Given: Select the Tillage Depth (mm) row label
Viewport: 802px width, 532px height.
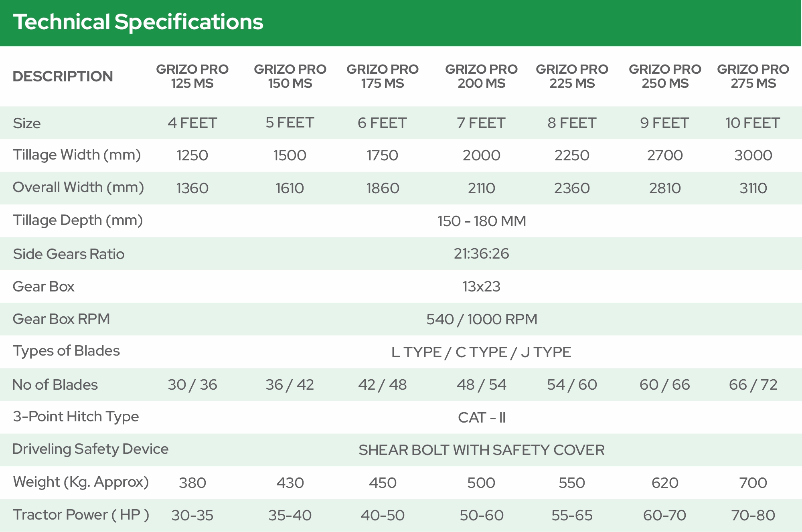Looking at the screenshot, I should pyautogui.click(x=78, y=220).
